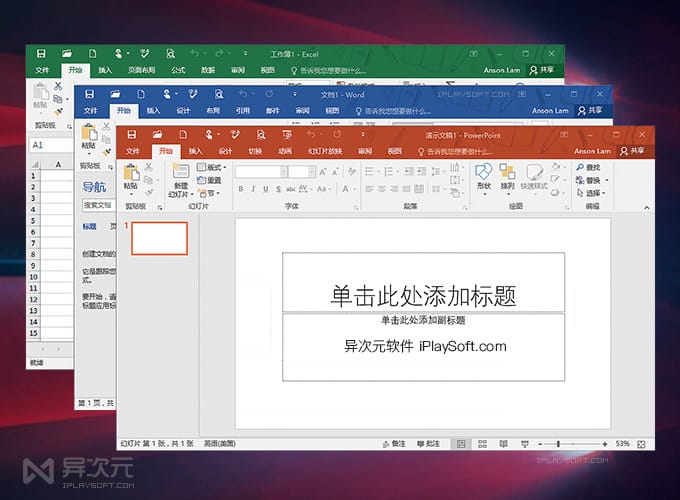680x500 pixels.
Task: Click start slideshow icon in PowerPoint's quick toolbar
Action: pos(287,135)
